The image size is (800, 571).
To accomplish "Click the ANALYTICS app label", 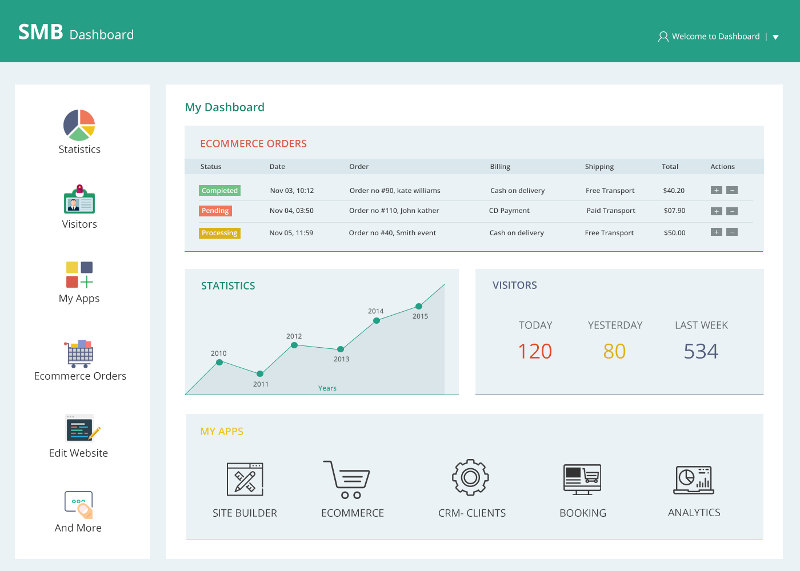I will point(694,512).
